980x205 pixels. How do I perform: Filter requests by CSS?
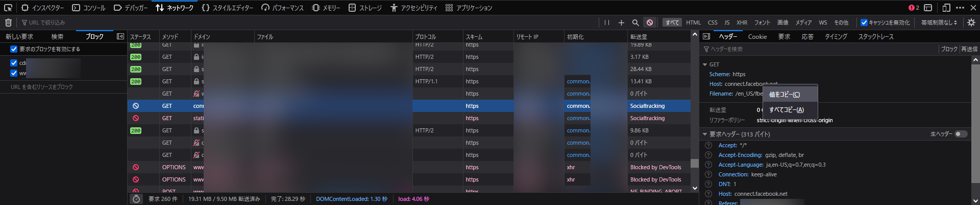713,22
